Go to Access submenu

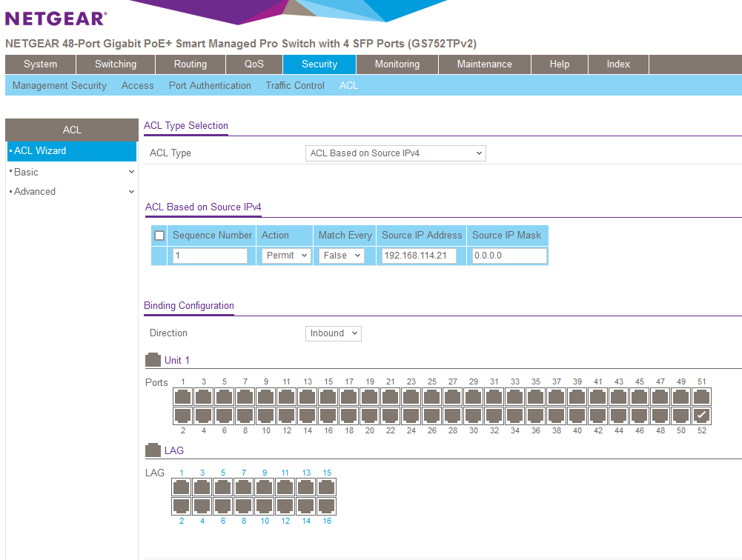[x=137, y=86]
